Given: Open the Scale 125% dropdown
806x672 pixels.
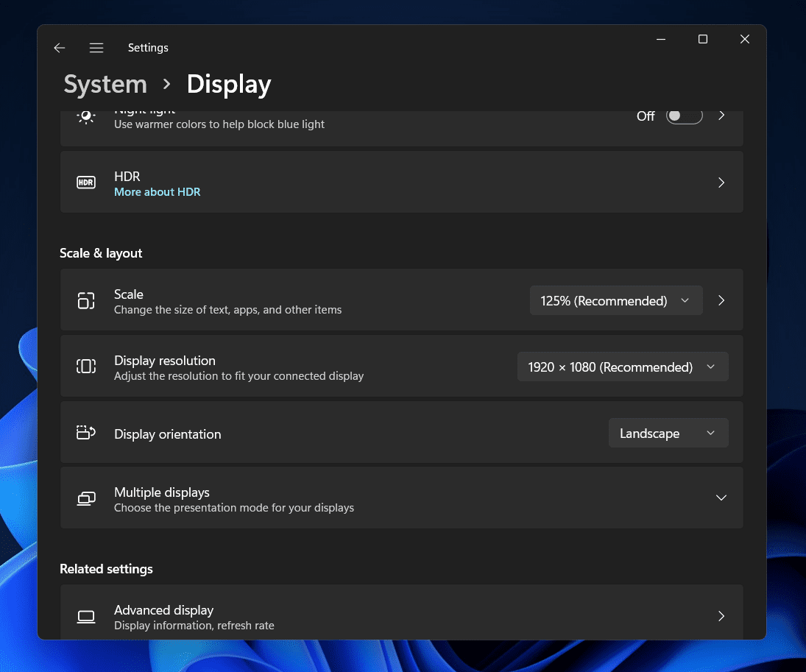Looking at the screenshot, I should (x=615, y=300).
